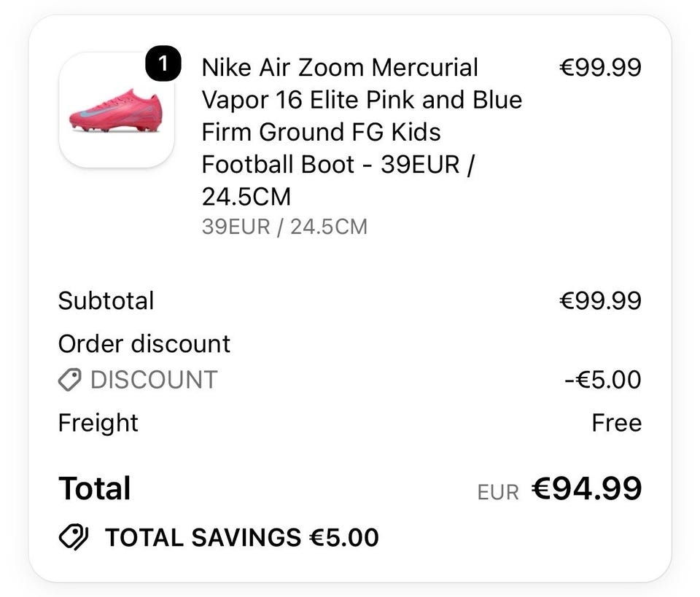Click the 39EUR / 24.5CM variant text

point(284,227)
